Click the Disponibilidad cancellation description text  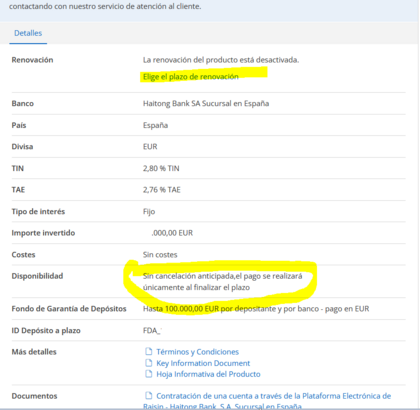point(222,282)
